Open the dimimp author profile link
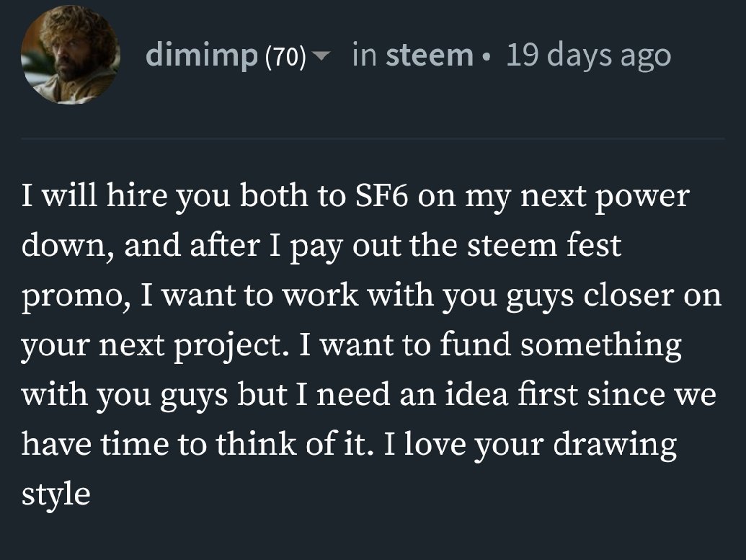This screenshot has width=746, height=560. [x=201, y=55]
